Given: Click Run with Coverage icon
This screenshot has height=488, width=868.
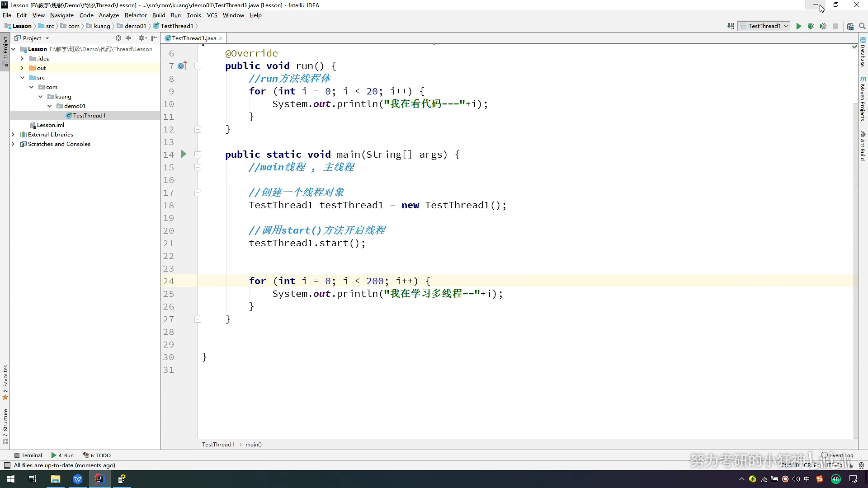Looking at the screenshot, I should (x=823, y=26).
